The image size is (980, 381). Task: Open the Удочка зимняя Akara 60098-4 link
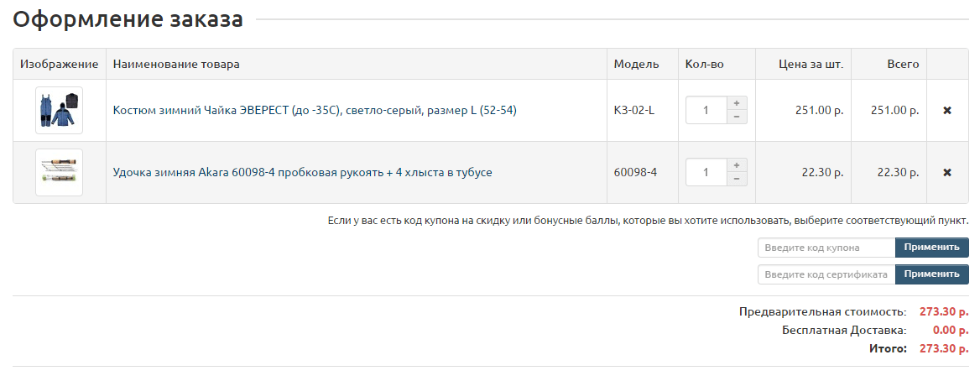click(x=302, y=173)
